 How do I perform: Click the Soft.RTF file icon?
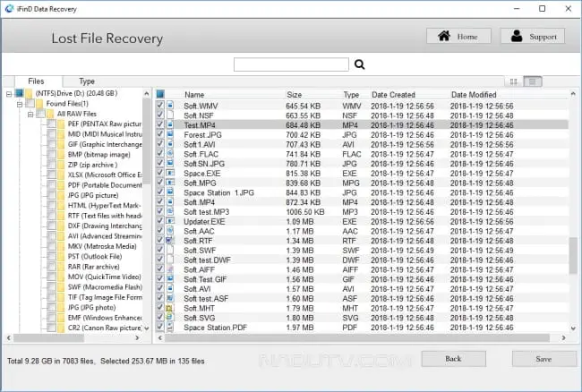170,241
